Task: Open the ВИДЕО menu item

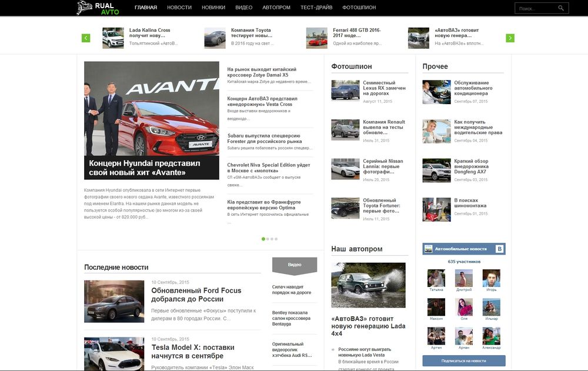Action: pyautogui.click(x=244, y=8)
